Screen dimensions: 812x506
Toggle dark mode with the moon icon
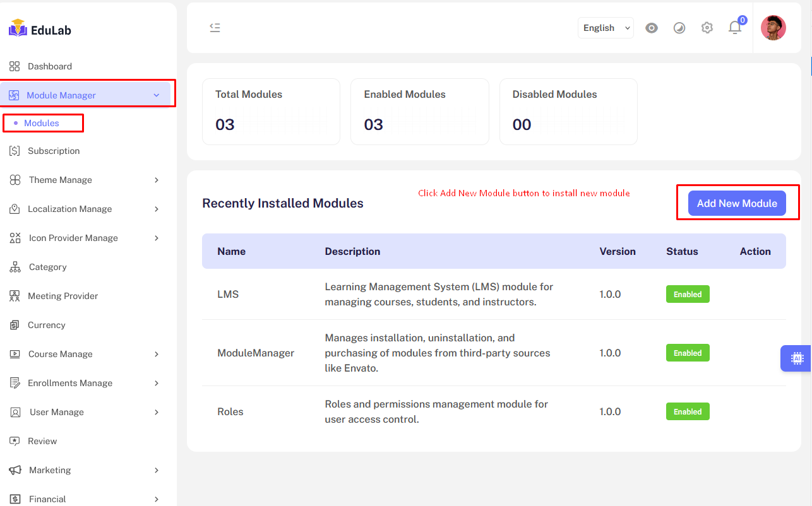click(679, 28)
